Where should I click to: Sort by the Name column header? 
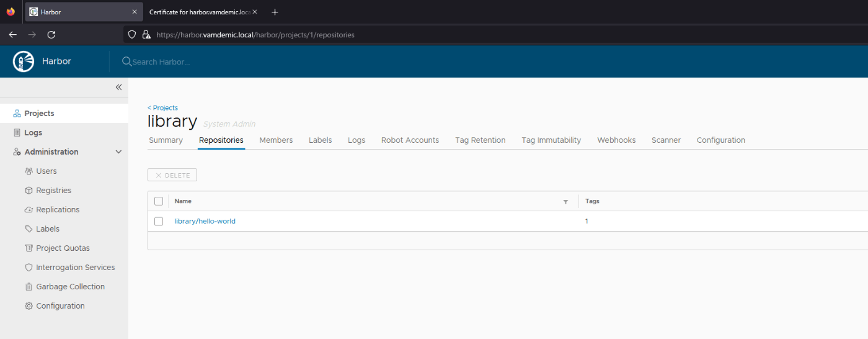pos(183,201)
